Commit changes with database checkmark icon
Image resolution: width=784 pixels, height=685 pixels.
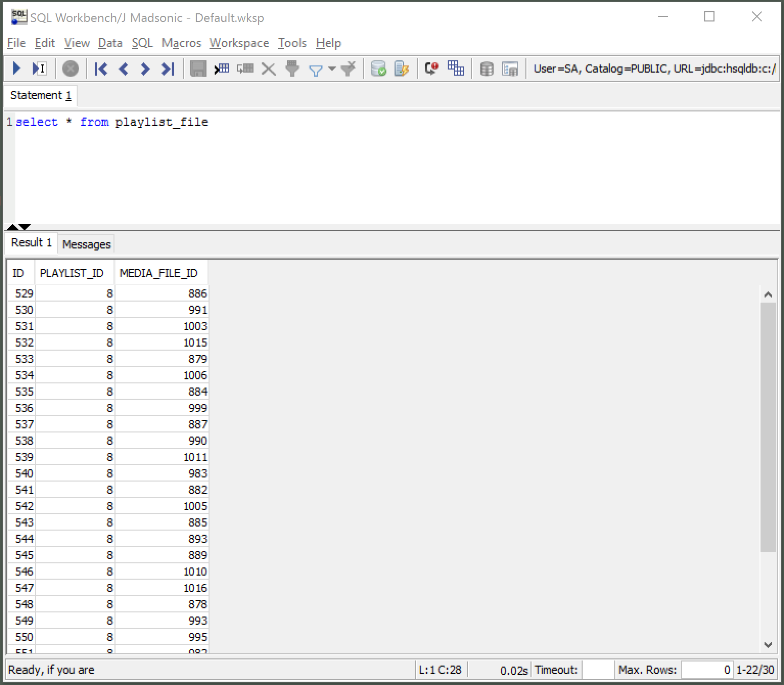click(378, 68)
